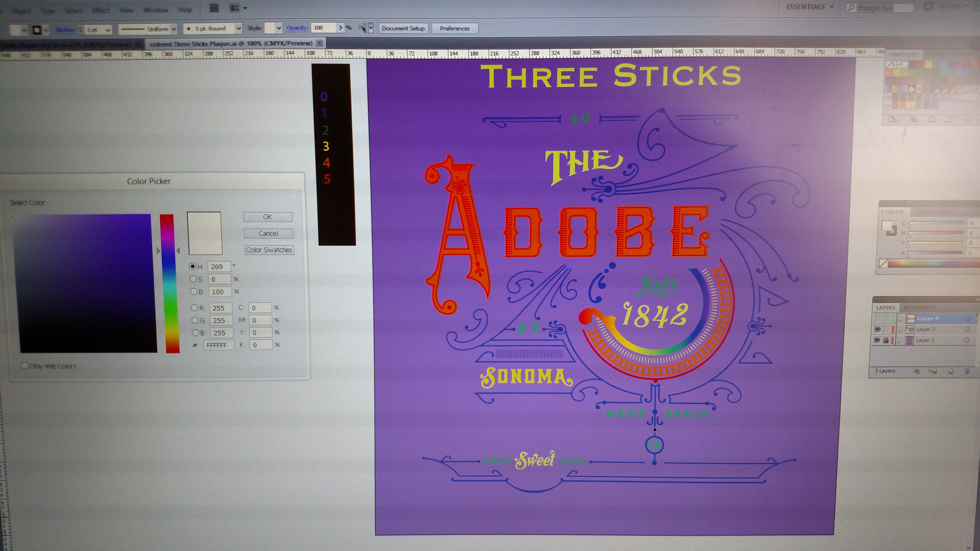Screen dimensions: 980x551
Task: Open Adobe Bridge from the Br icon
Action: 214,8
